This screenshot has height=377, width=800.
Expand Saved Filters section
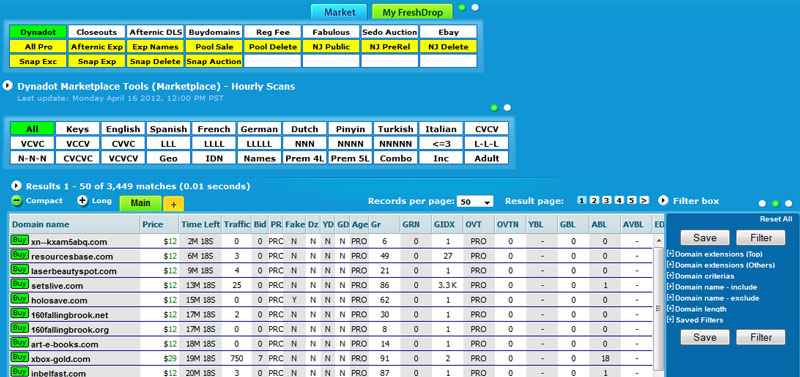pos(670,320)
